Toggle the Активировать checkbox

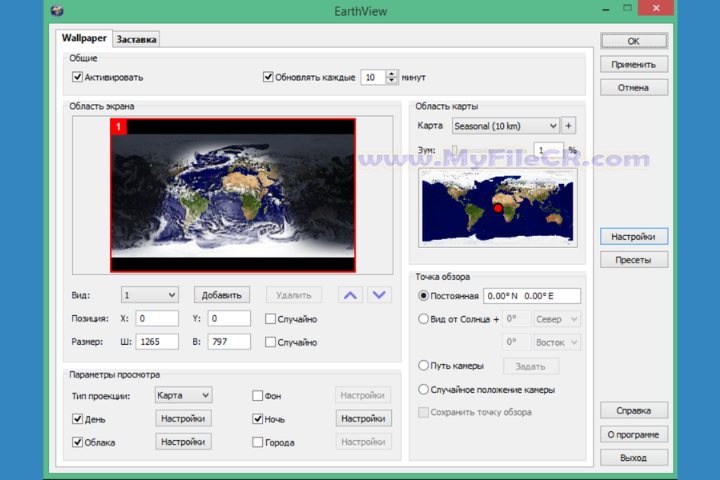(x=77, y=77)
